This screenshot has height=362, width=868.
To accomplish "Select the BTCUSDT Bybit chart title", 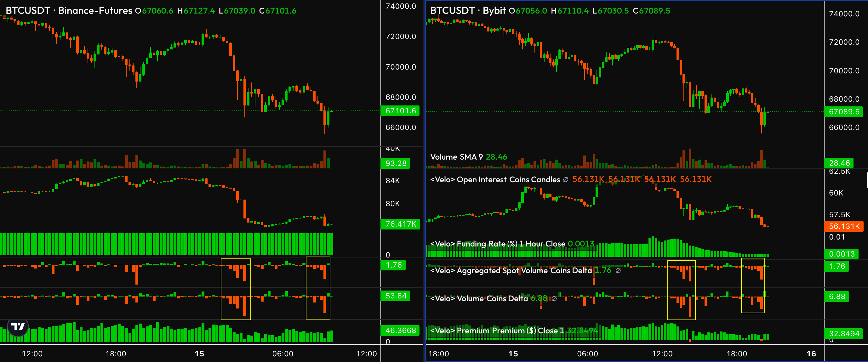I will pos(468,10).
